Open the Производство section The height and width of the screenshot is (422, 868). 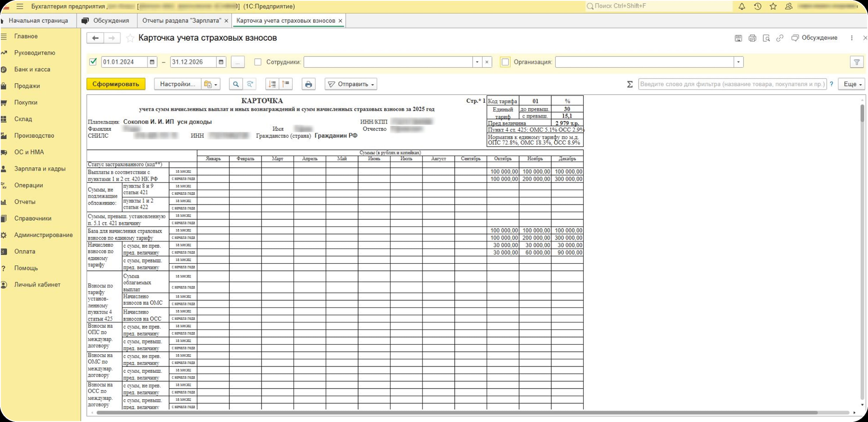34,135
